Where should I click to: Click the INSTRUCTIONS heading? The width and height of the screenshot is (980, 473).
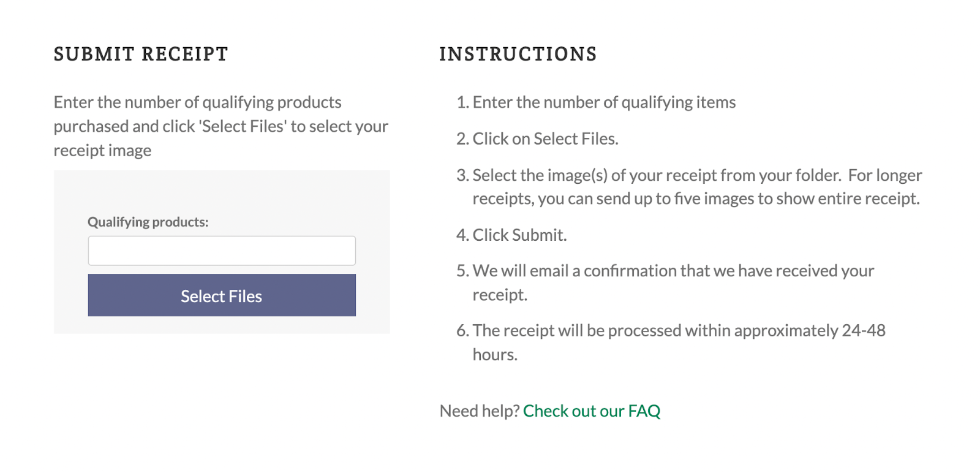click(x=518, y=54)
